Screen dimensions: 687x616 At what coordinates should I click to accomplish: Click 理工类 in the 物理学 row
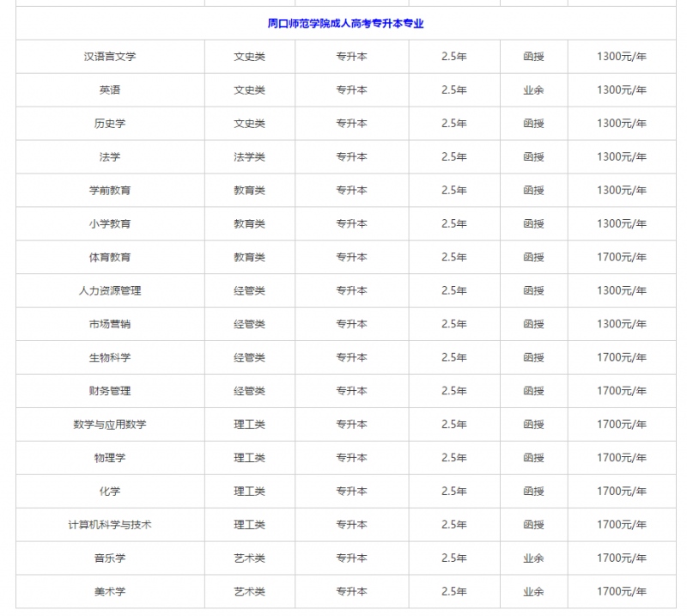[249, 458]
